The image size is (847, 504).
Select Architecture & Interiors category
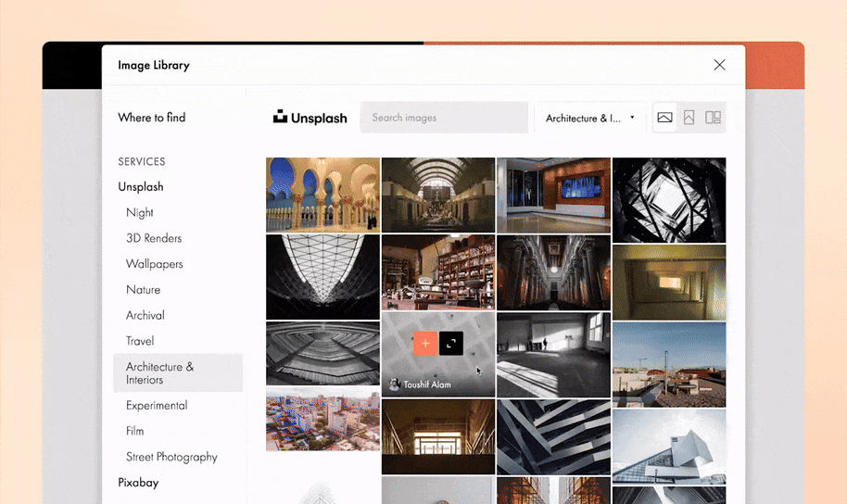(x=178, y=372)
